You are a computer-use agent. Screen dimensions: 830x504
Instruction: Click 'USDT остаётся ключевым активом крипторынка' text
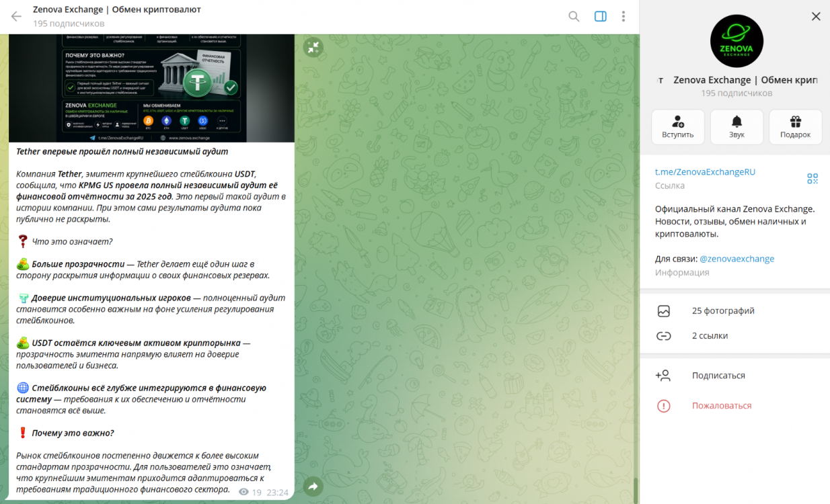point(137,343)
